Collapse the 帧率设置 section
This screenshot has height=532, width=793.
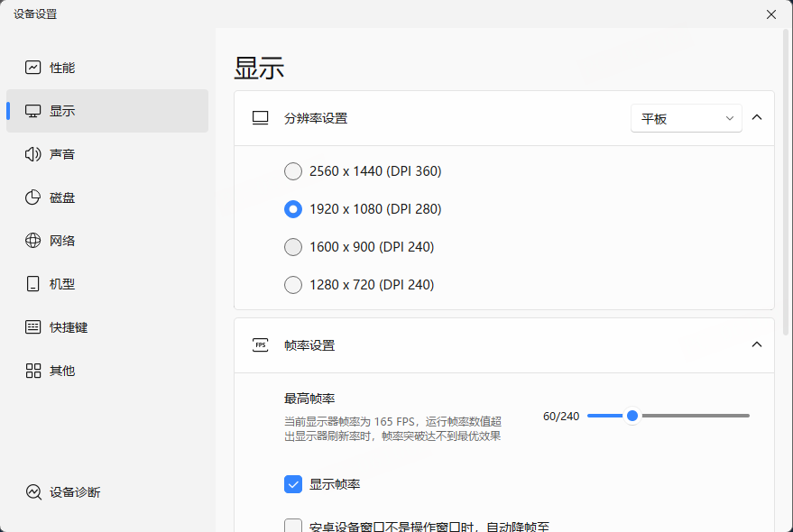[756, 344]
